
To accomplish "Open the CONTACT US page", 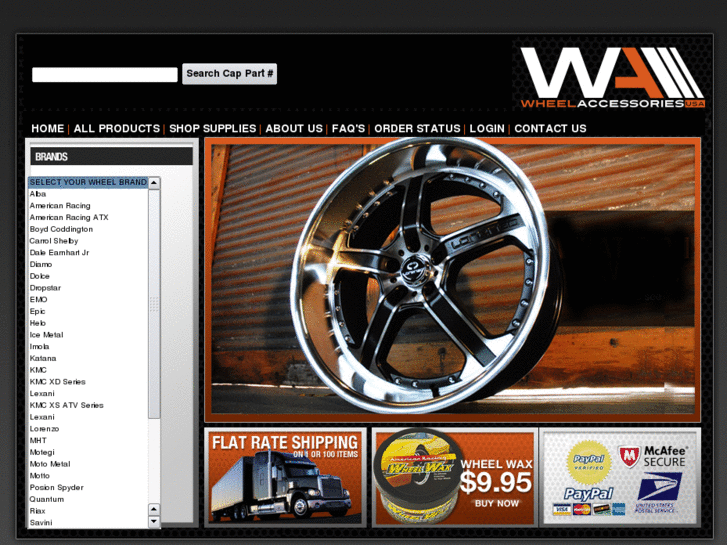I will pos(550,128).
